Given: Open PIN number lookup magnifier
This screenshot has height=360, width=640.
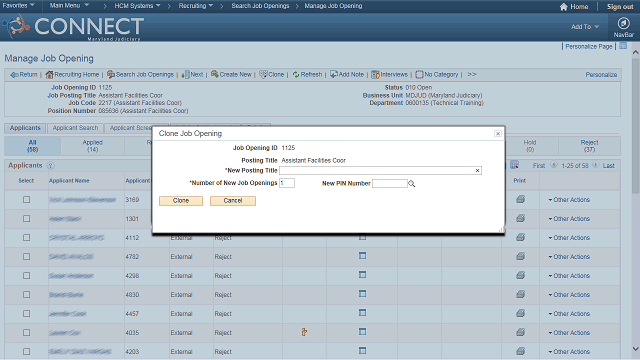Looking at the screenshot, I should (x=411, y=184).
